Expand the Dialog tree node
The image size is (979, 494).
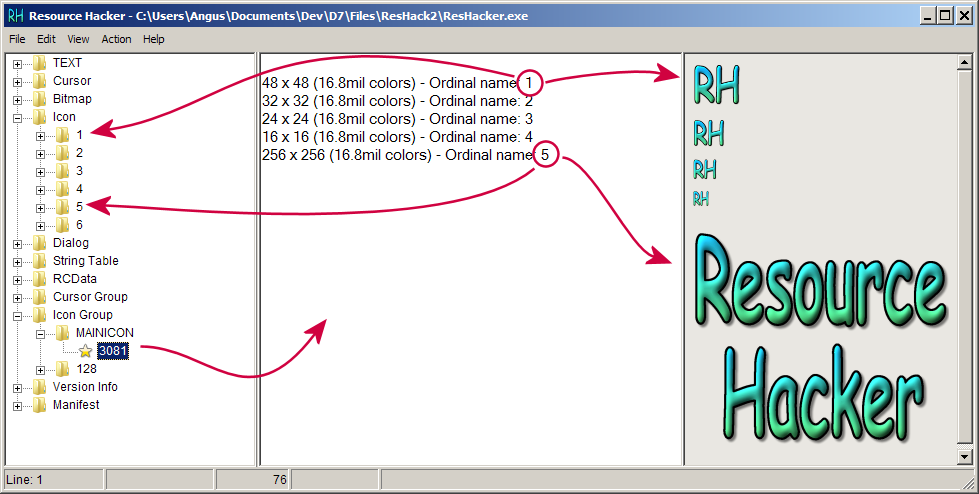[18, 243]
